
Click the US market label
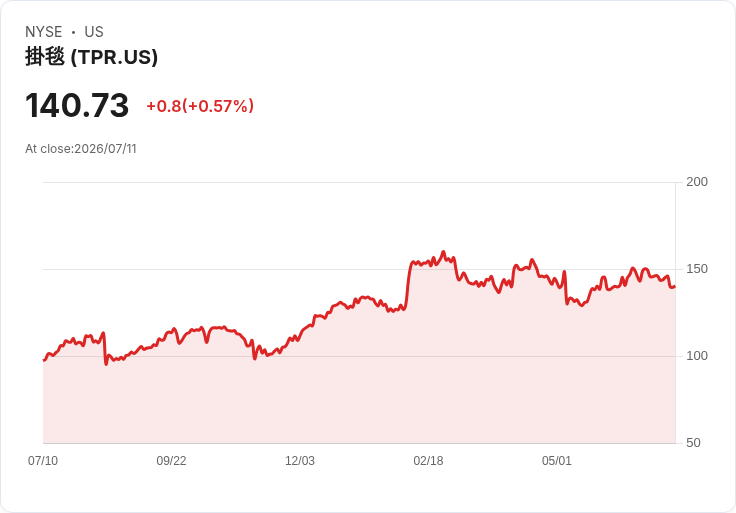pyautogui.click(x=94, y=32)
